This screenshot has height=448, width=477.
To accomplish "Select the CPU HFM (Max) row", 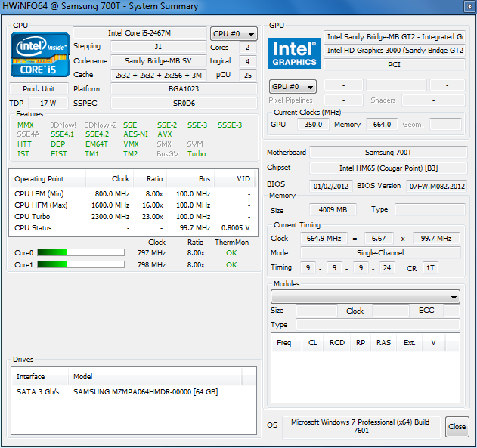I will click(x=133, y=205).
